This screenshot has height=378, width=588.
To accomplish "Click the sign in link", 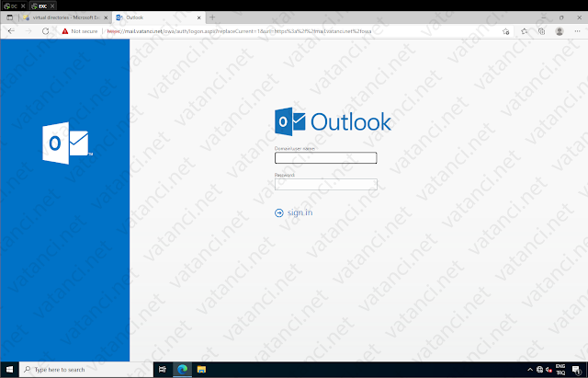I will [x=300, y=212].
